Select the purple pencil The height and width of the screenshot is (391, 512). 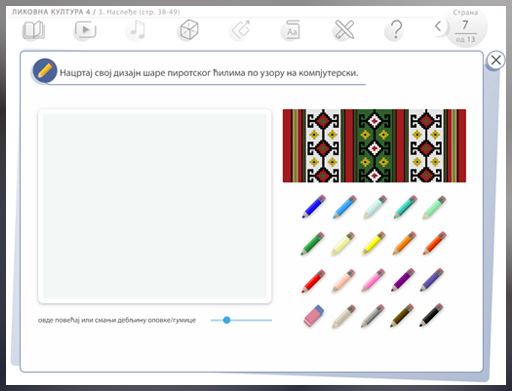point(403,280)
